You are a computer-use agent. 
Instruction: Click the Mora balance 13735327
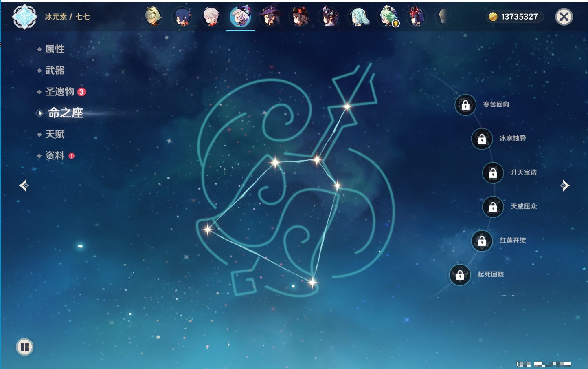(x=520, y=17)
